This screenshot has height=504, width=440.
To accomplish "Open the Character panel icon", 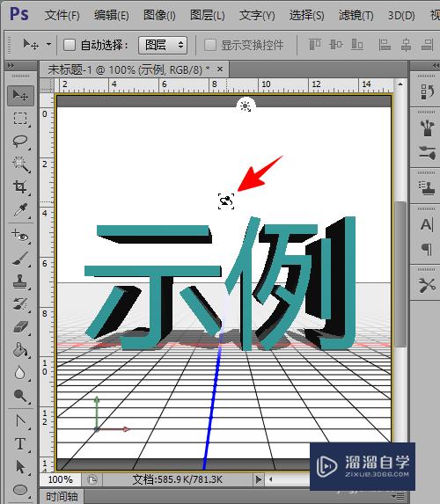I will pyautogui.click(x=427, y=224).
